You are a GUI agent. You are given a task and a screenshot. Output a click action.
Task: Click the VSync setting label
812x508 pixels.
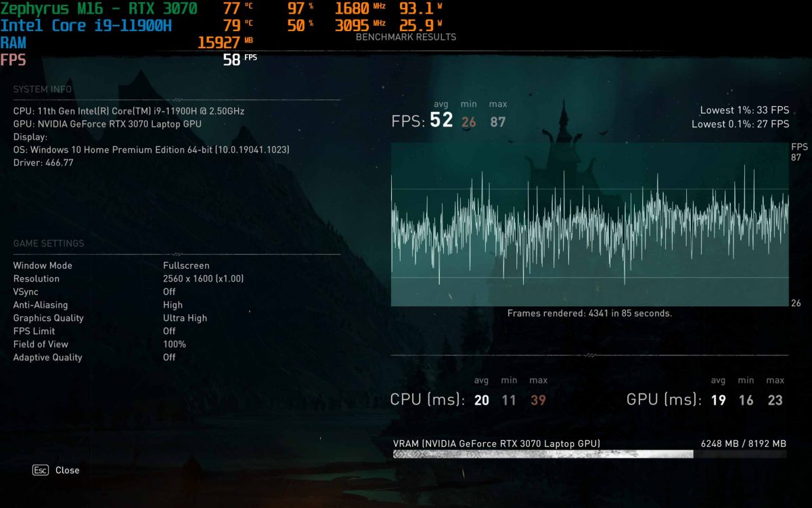pos(26,292)
